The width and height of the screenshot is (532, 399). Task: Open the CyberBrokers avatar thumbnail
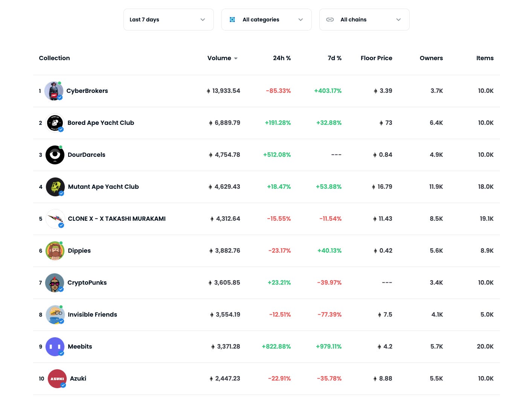point(54,91)
